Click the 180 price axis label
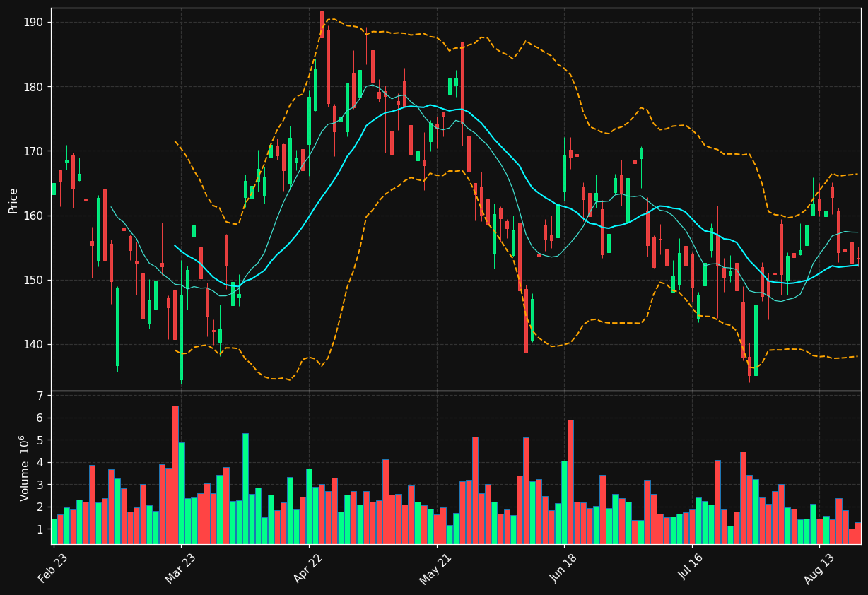The image size is (868, 595). click(x=33, y=87)
